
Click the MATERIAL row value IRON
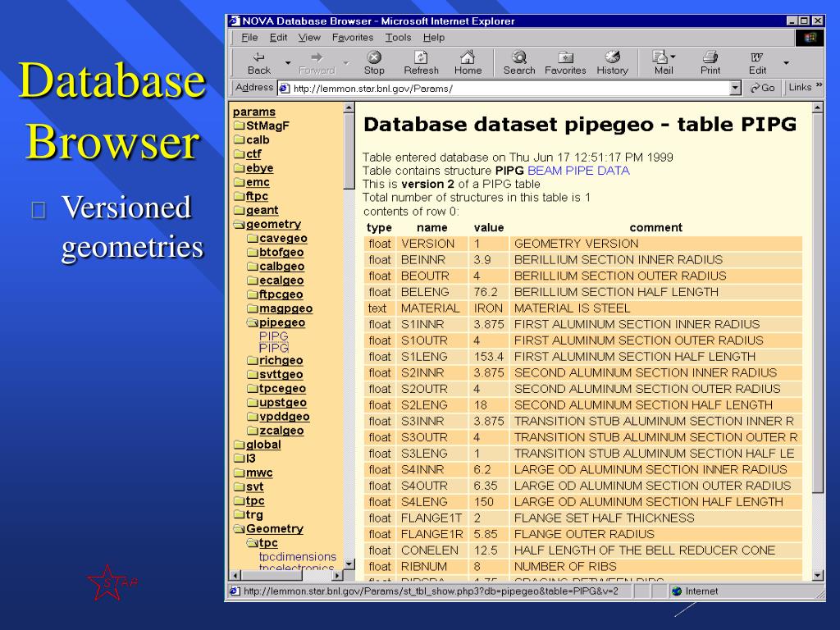pos(488,308)
